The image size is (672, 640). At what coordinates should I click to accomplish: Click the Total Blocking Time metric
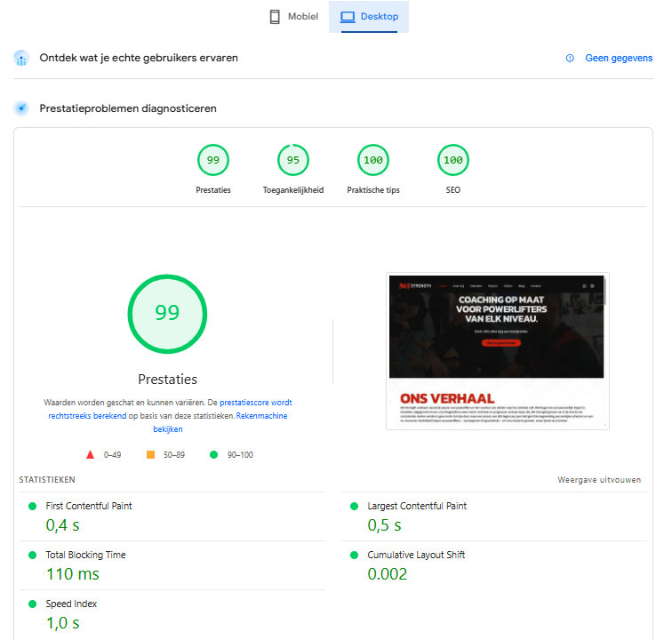click(85, 555)
